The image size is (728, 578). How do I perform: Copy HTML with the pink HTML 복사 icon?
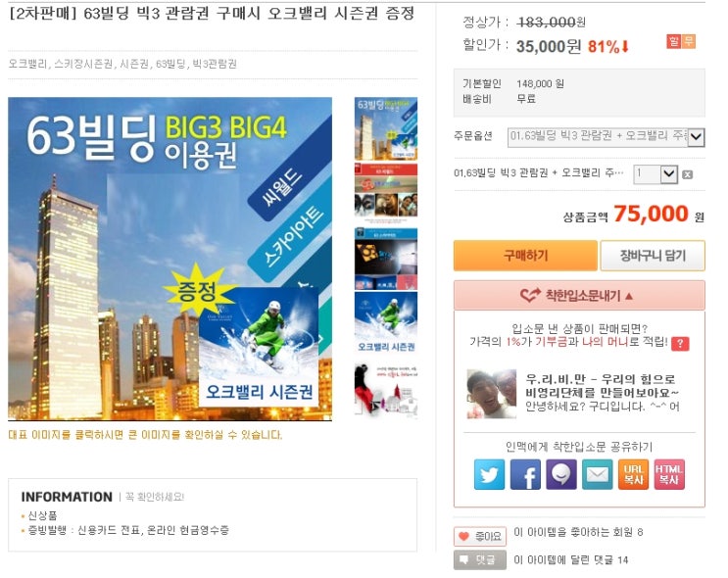pos(669,474)
